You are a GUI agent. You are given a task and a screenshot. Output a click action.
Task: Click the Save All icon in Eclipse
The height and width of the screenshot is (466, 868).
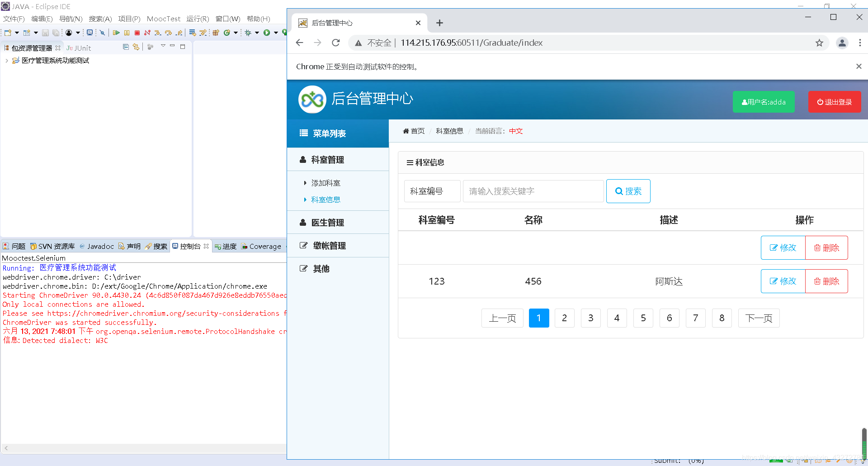(x=56, y=33)
